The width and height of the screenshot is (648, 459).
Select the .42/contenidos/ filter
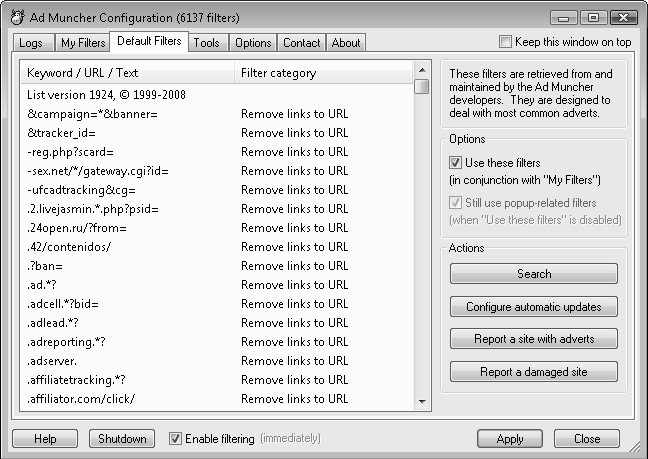[x=217, y=247]
